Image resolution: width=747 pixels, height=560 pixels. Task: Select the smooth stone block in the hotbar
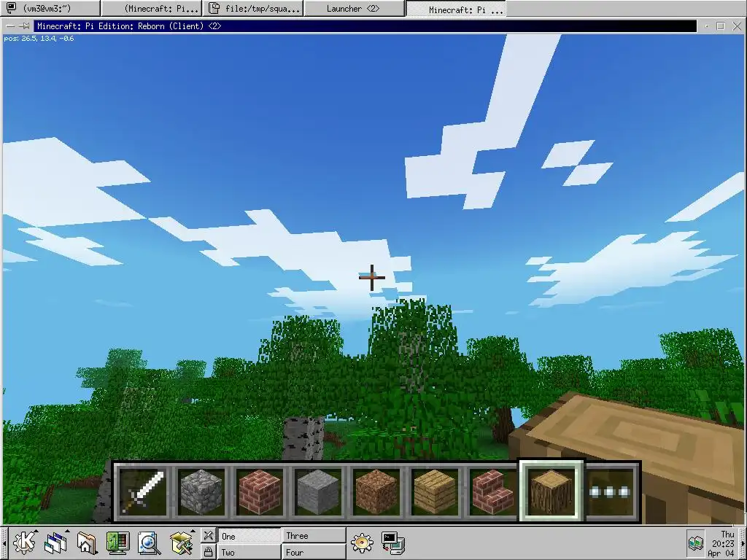318,492
